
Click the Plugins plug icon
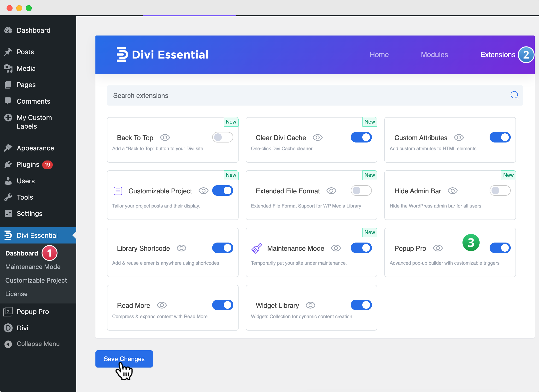(8, 164)
